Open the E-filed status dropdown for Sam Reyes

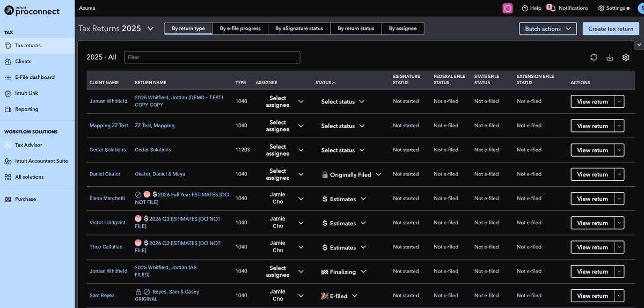pos(339,296)
